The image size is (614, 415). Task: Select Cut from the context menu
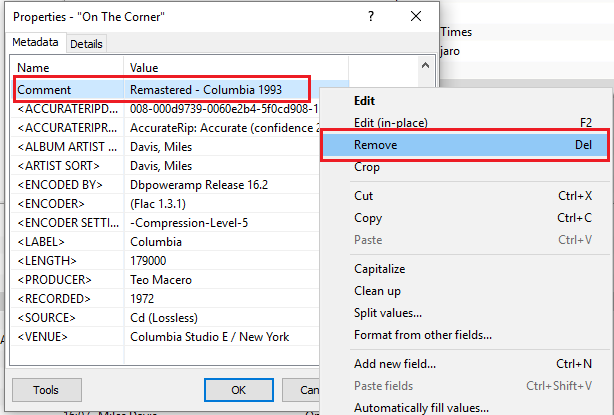coord(364,196)
